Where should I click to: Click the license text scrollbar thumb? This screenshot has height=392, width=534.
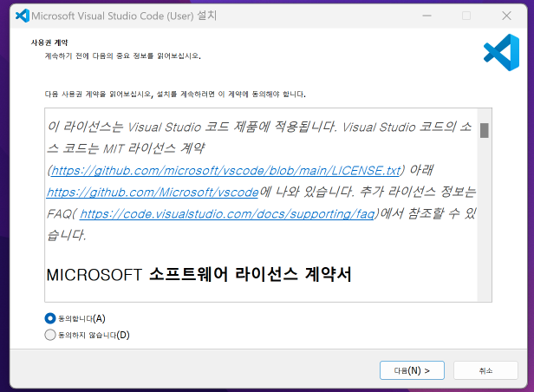tap(485, 130)
